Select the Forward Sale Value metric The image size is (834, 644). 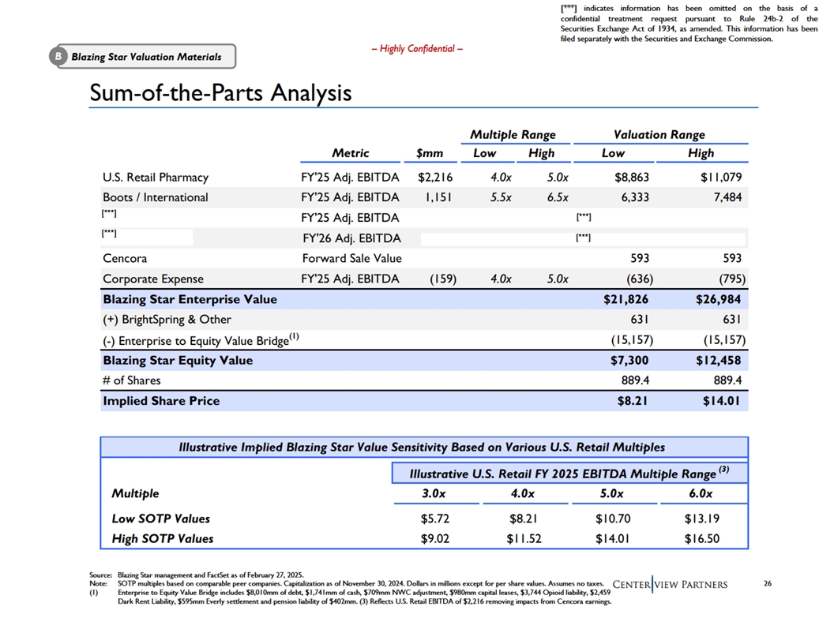(351, 259)
